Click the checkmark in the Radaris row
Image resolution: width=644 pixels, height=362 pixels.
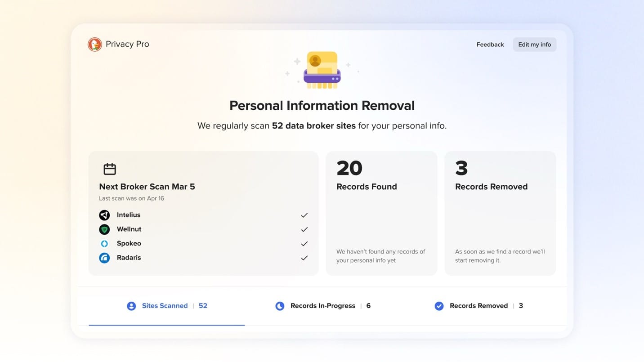pyautogui.click(x=304, y=258)
